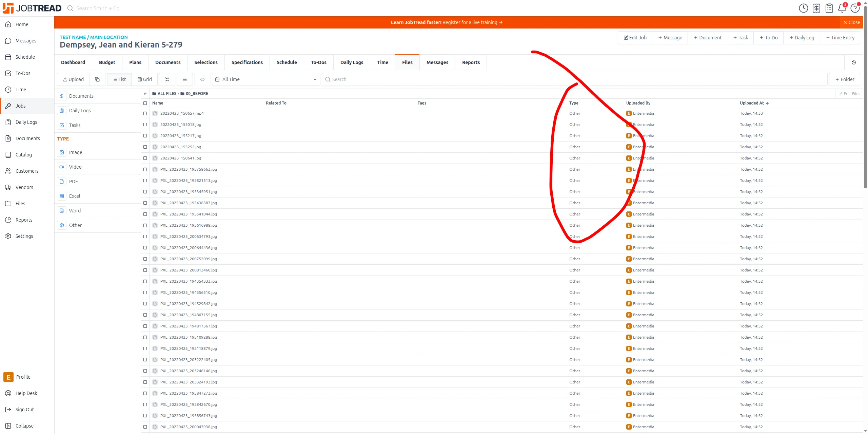
Task: Open the notifications bell
Action: pos(842,8)
